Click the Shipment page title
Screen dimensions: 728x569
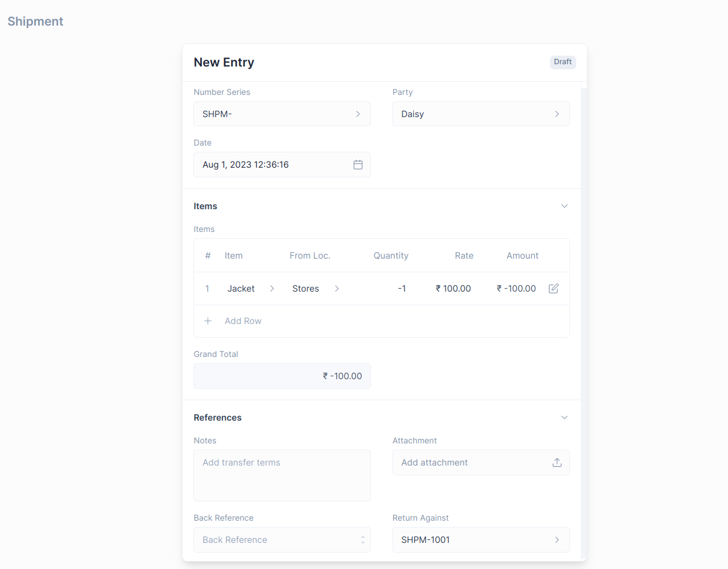35,22
